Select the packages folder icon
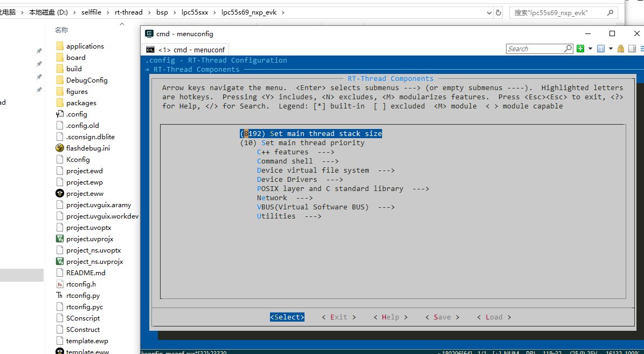 (60, 103)
